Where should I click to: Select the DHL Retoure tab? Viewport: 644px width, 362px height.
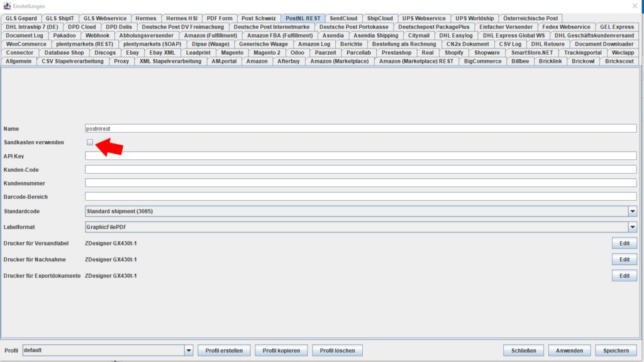(x=548, y=45)
